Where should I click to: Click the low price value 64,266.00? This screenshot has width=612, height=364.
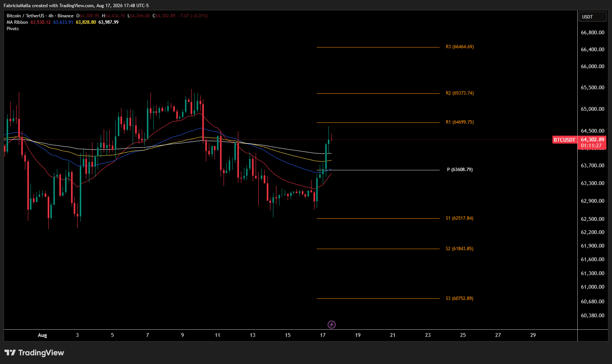coord(140,16)
